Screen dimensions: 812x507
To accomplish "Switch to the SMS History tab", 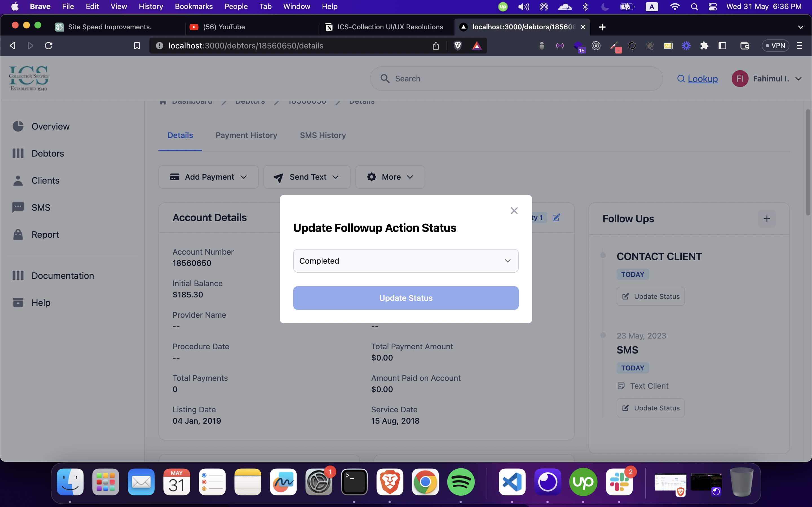I will coord(323,135).
